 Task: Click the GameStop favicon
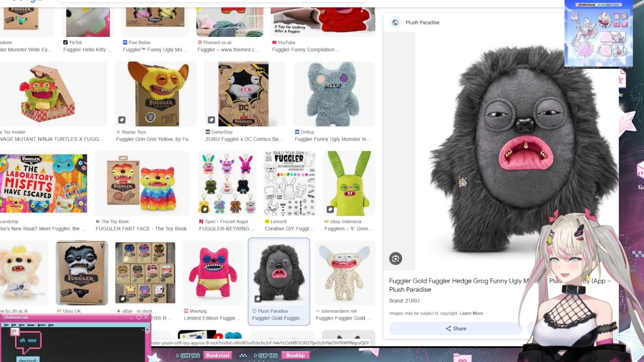(x=208, y=132)
